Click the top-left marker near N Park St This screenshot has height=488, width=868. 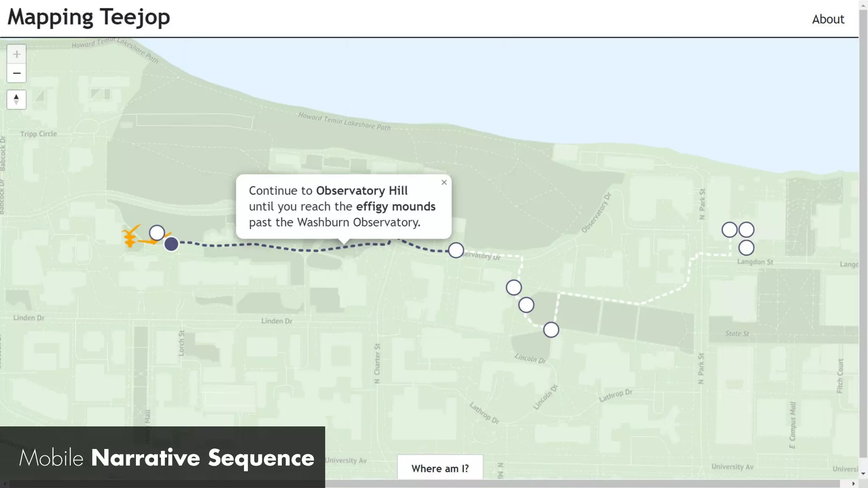point(729,230)
